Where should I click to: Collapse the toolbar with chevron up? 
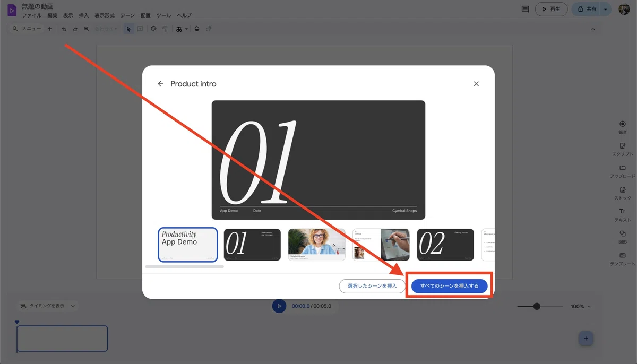pyautogui.click(x=593, y=29)
